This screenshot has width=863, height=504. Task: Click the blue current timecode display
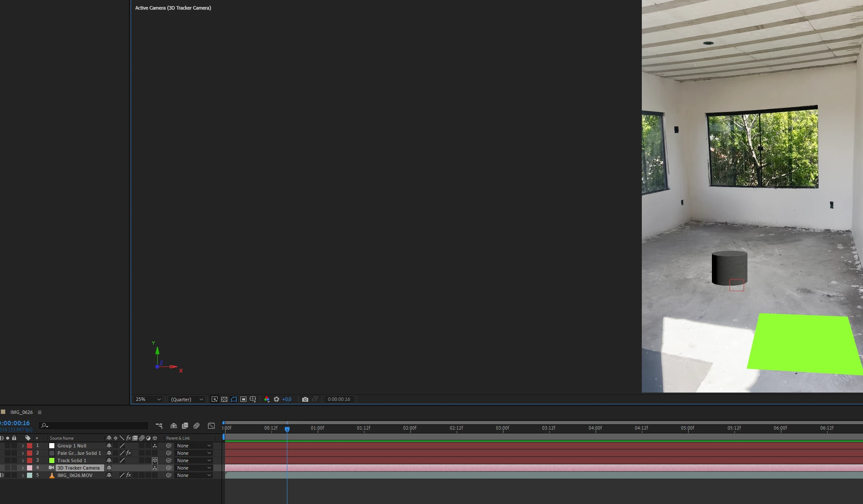(x=15, y=423)
